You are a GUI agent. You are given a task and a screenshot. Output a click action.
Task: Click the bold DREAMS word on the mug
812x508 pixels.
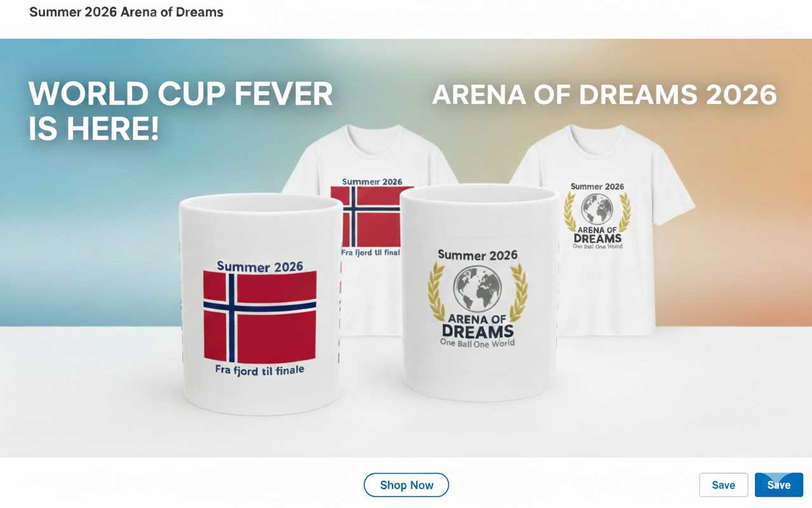477,331
